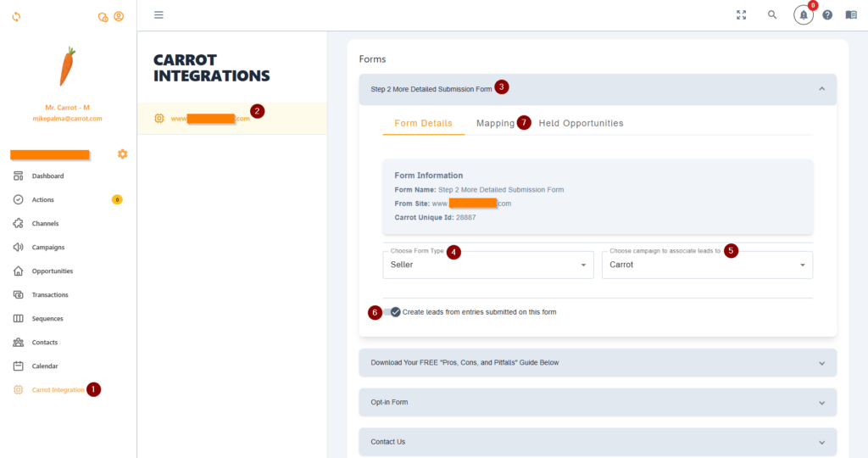The image size is (868, 458).
Task: Click the orange sync refresh icon
Action: coord(16,17)
